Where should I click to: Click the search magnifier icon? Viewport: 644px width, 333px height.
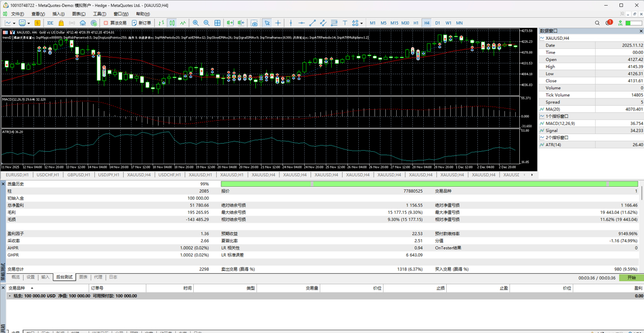(597, 23)
